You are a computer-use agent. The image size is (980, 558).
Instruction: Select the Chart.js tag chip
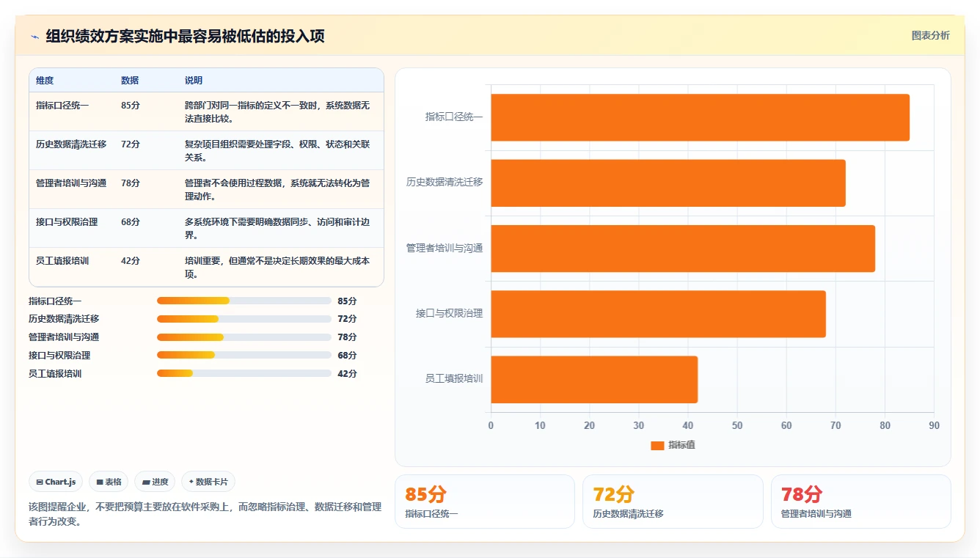coord(56,482)
